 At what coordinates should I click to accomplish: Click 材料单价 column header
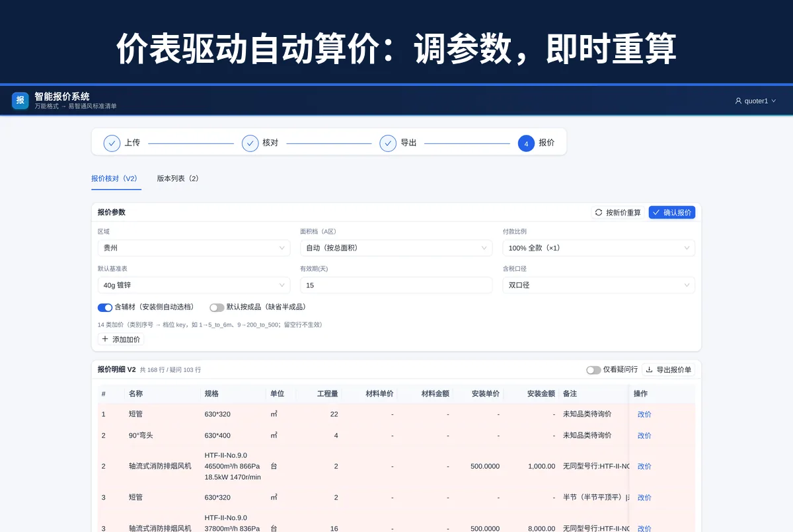point(379,393)
